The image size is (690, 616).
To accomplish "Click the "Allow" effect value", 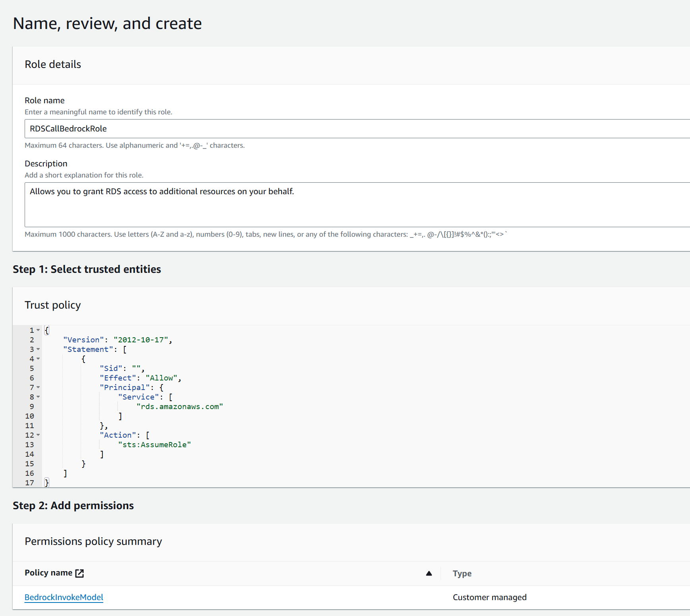I will (161, 378).
